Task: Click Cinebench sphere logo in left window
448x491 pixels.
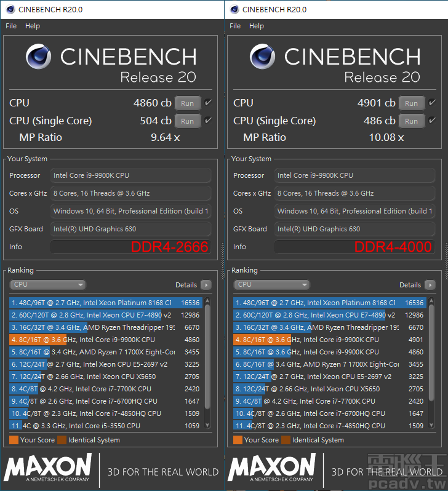Action: pyautogui.click(x=38, y=57)
